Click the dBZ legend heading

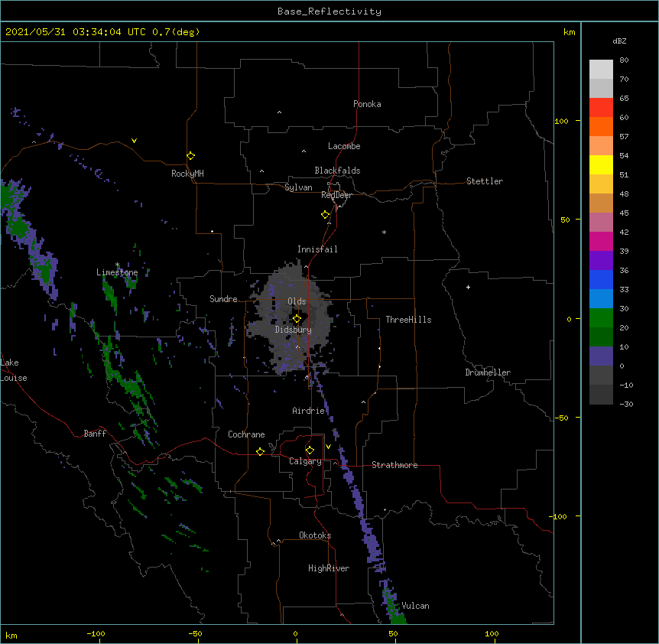(x=619, y=41)
